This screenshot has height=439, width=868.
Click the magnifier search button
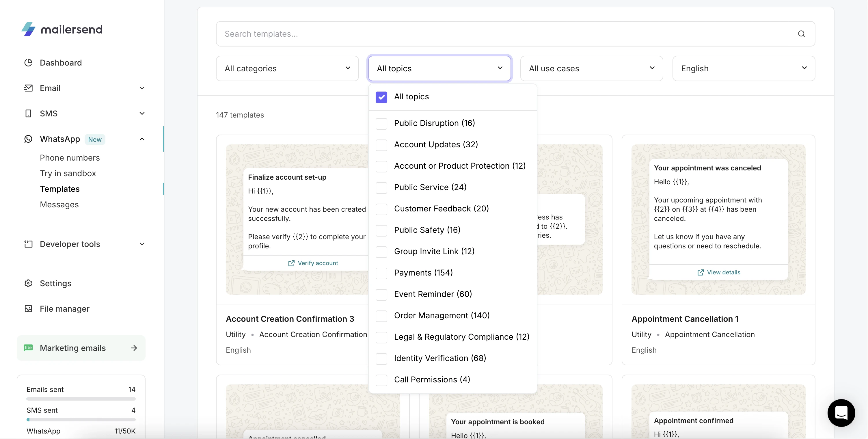[801, 34]
